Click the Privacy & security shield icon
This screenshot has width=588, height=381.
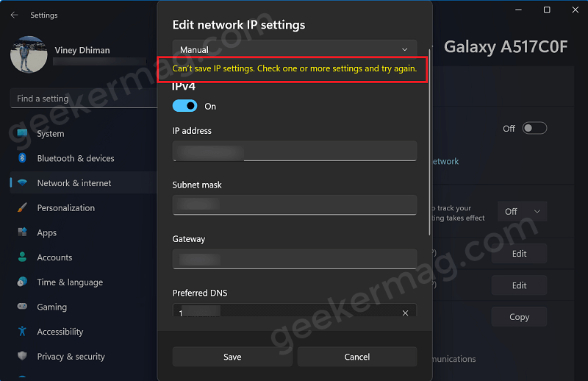pyautogui.click(x=22, y=356)
